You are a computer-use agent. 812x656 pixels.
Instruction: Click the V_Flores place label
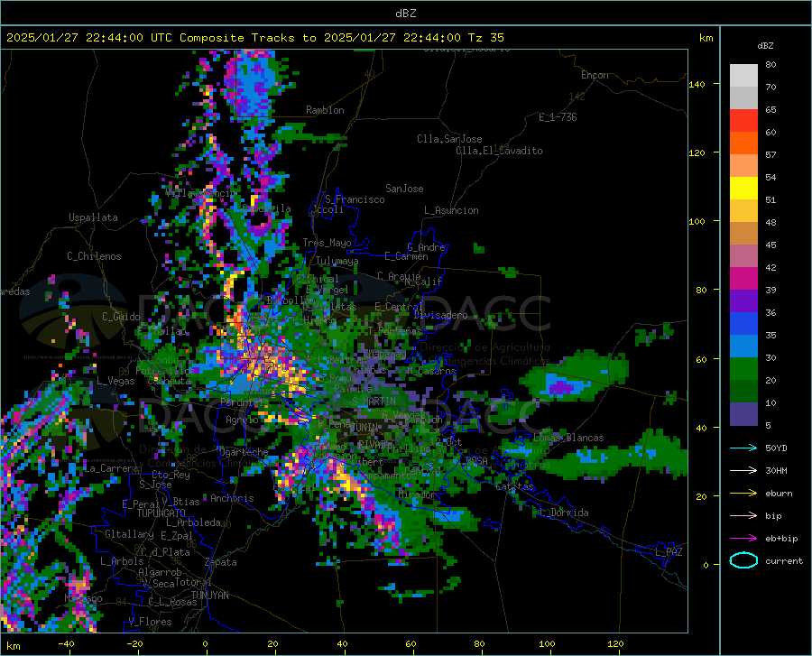[150, 622]
